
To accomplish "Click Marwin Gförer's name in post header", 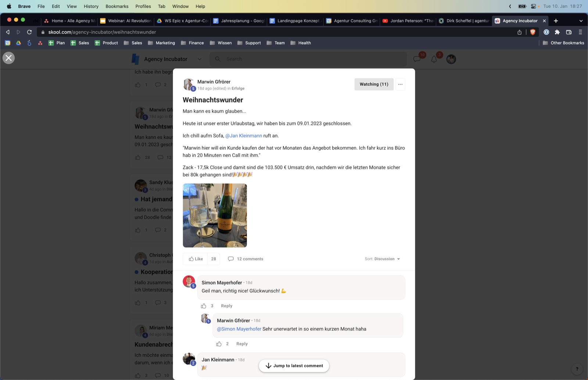I will [214, 82].
